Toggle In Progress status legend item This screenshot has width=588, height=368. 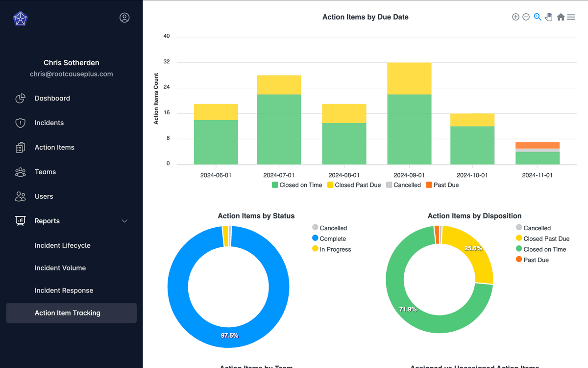coord(332,249)
